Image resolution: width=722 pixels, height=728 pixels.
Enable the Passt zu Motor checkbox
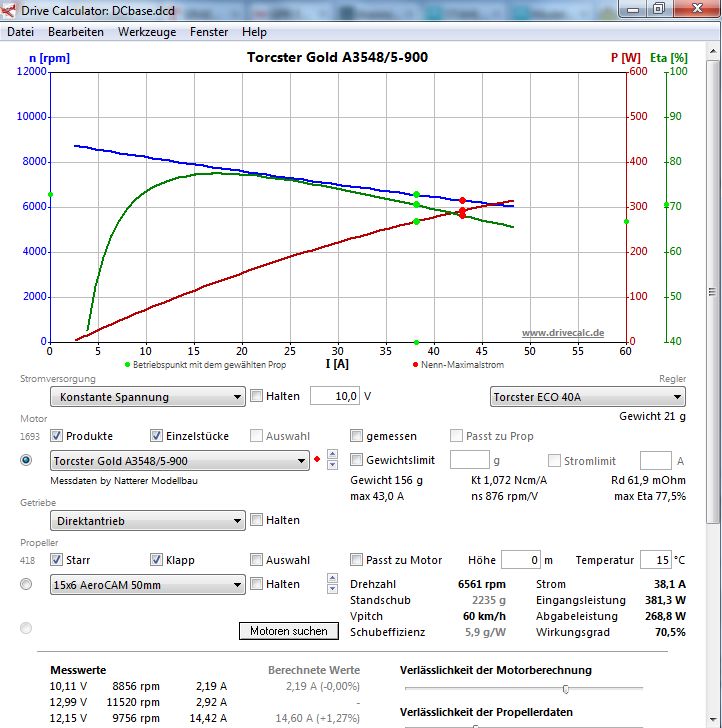(356, 559)
